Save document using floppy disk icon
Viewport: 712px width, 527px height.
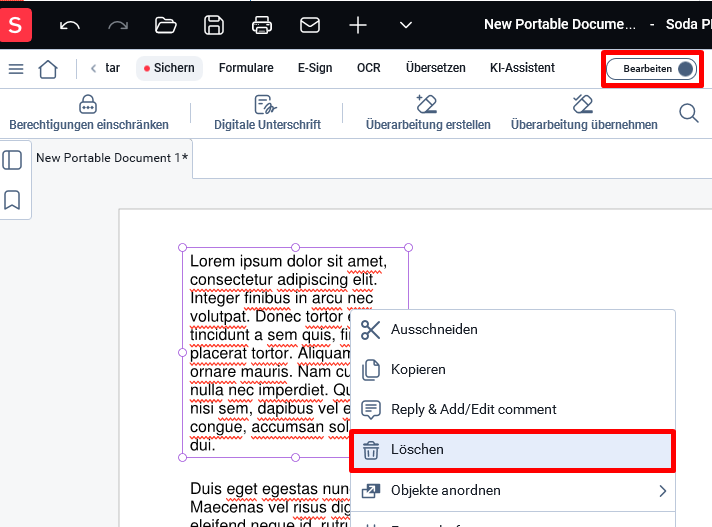tap(214, 25)
